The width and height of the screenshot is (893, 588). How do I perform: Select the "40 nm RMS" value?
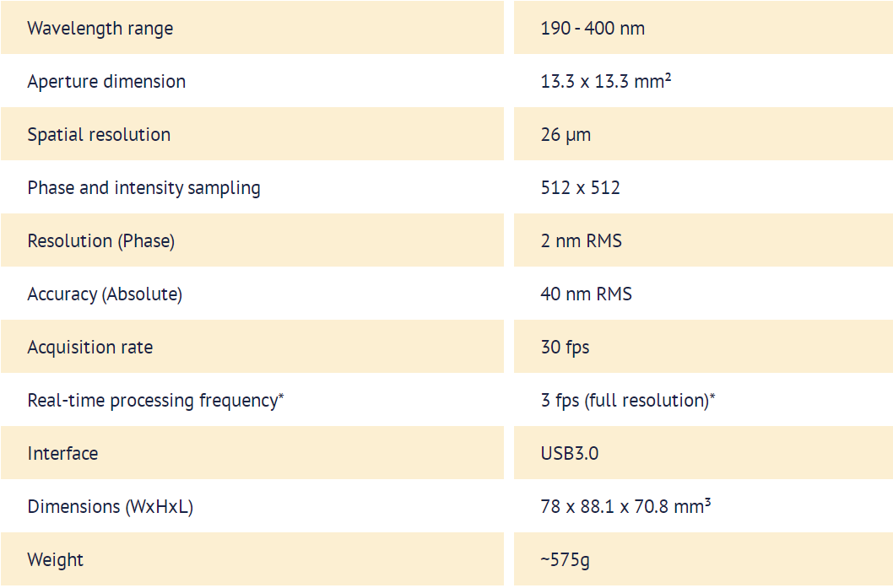[586, 294]
